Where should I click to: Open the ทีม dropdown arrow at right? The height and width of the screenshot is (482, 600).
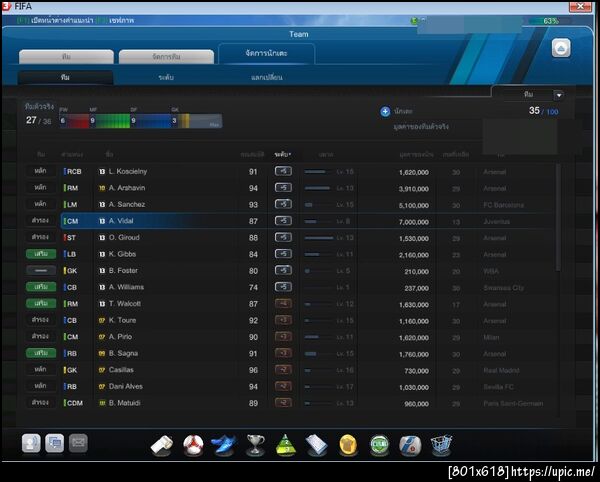559,95
